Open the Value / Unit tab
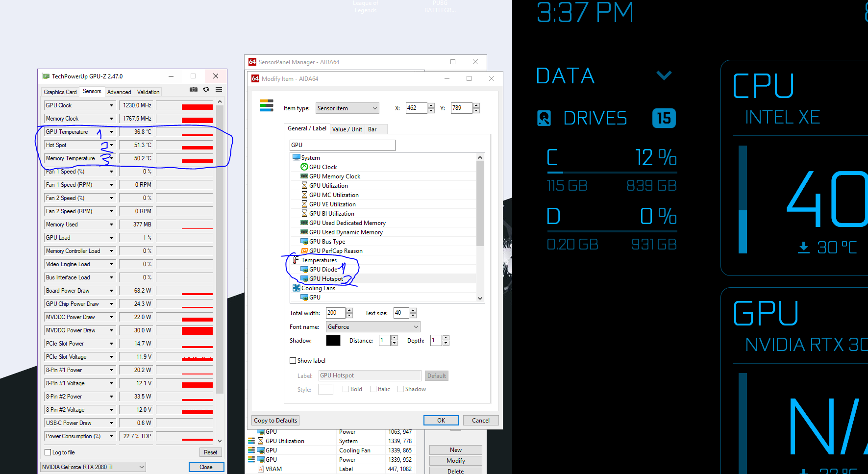Viewport: 868px width, 474px height. (x=347, y=129)
